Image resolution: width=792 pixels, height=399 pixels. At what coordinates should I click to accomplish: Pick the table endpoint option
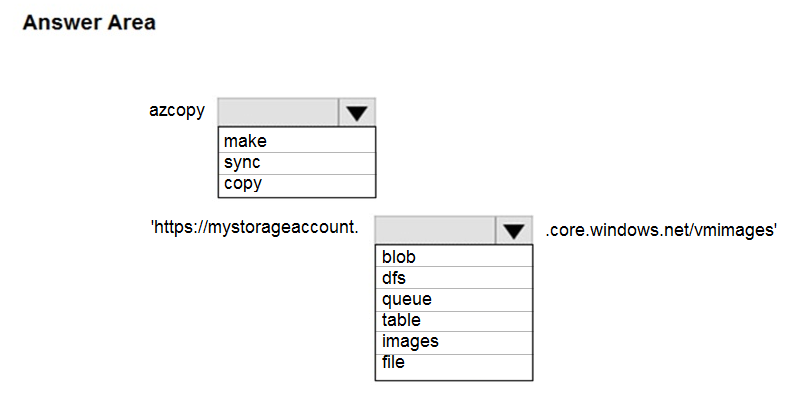(454, 320)
